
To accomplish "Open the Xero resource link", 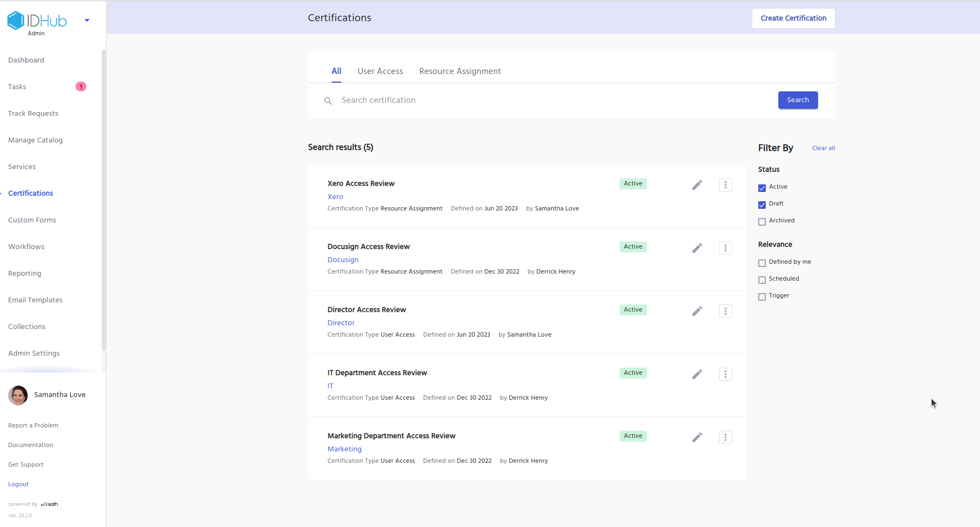I will (335, 197).
